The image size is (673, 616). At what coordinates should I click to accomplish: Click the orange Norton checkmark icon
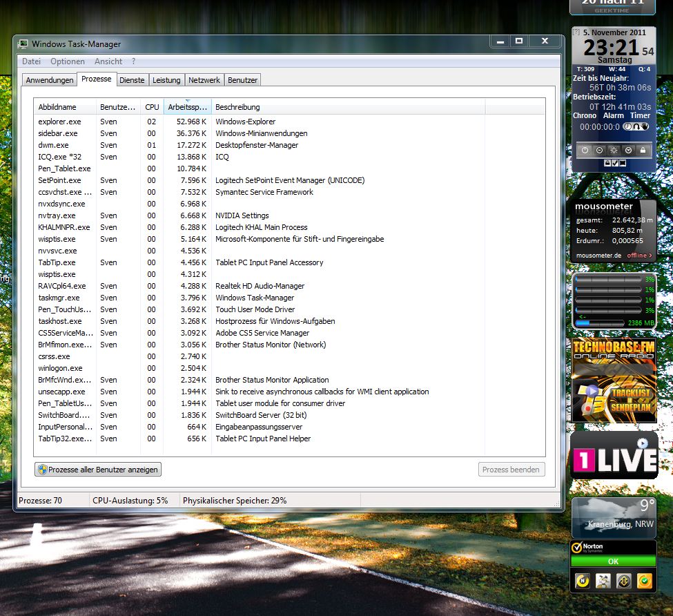645,581
